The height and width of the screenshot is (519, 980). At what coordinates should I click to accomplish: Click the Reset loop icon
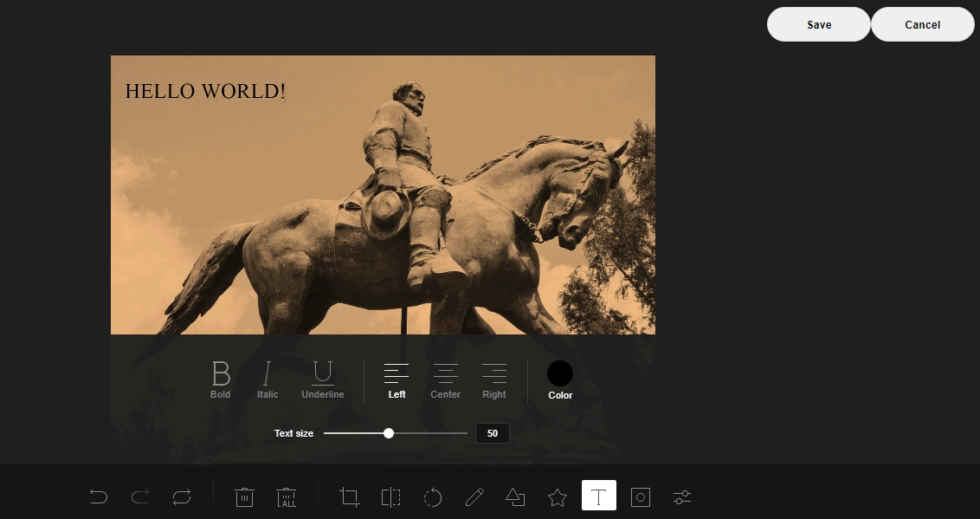(x=182, y=496)
